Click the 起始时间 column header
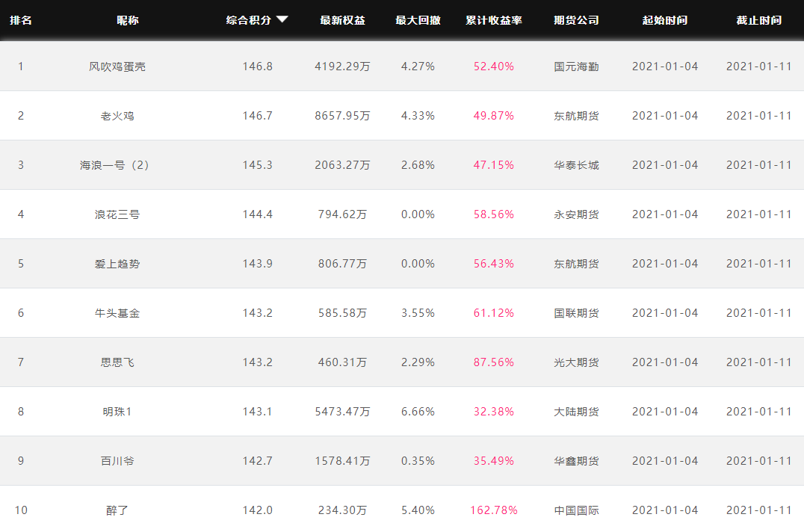 click(x=664, y=20)
